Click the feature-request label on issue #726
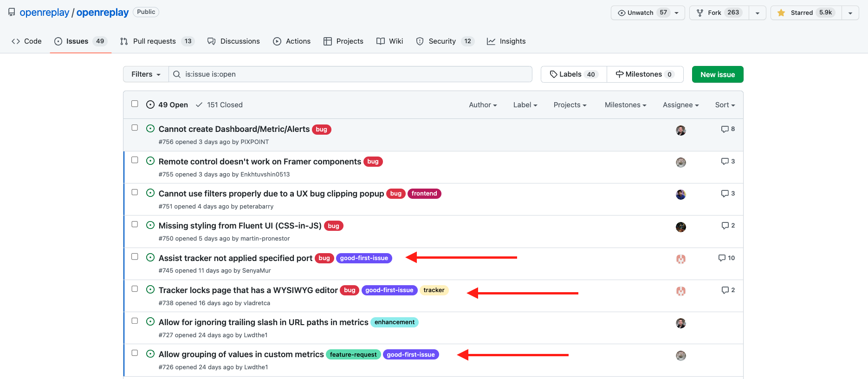Image resolution: width=868 pixels, height=379 pixels. click(x=353, y=355)
